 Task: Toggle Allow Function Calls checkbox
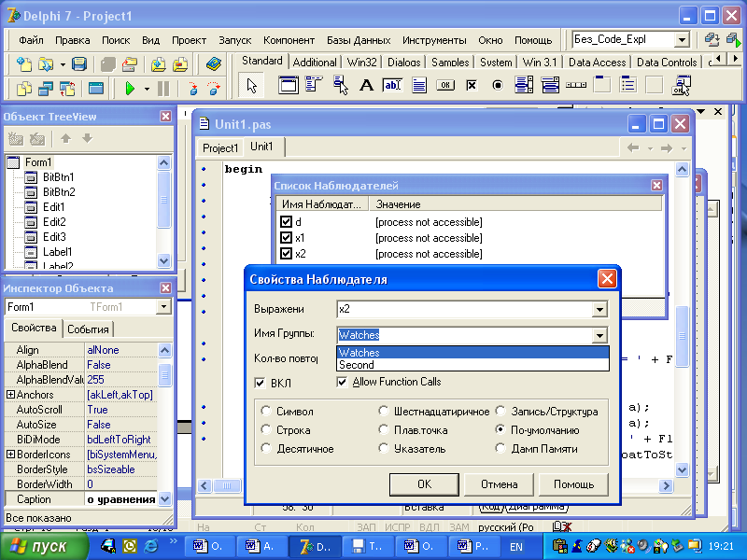coord(342,382)
